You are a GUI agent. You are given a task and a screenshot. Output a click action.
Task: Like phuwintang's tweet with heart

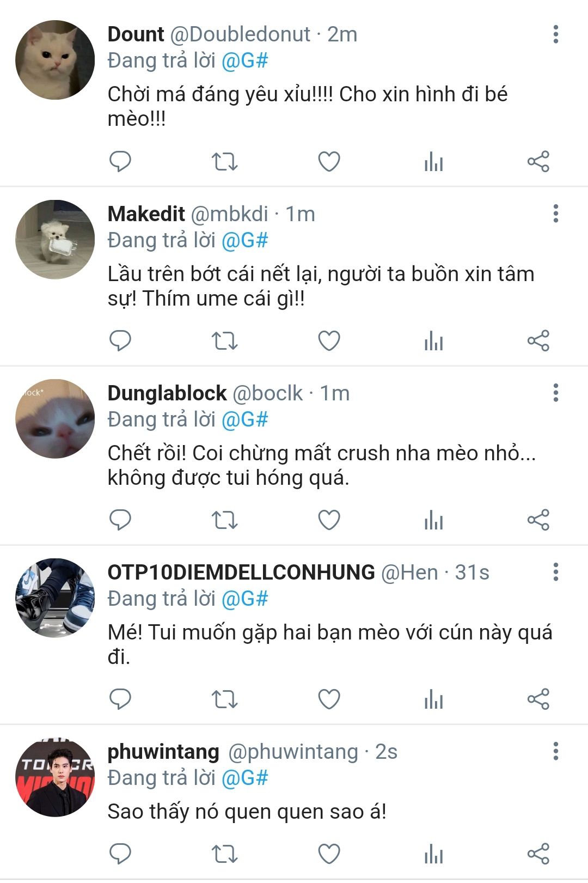[x=329, y=854]
